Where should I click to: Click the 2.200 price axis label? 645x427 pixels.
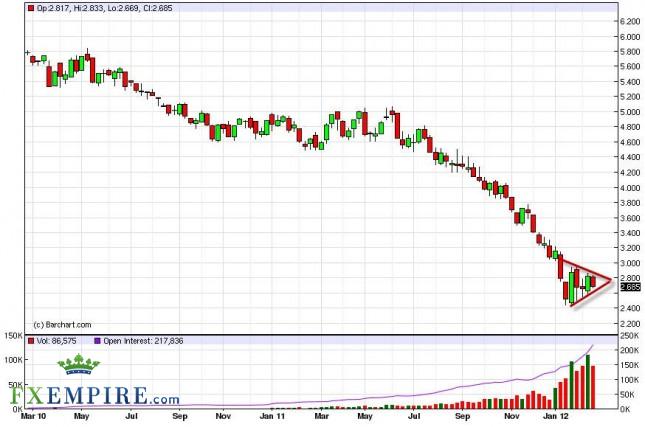[x=630, y=323]
